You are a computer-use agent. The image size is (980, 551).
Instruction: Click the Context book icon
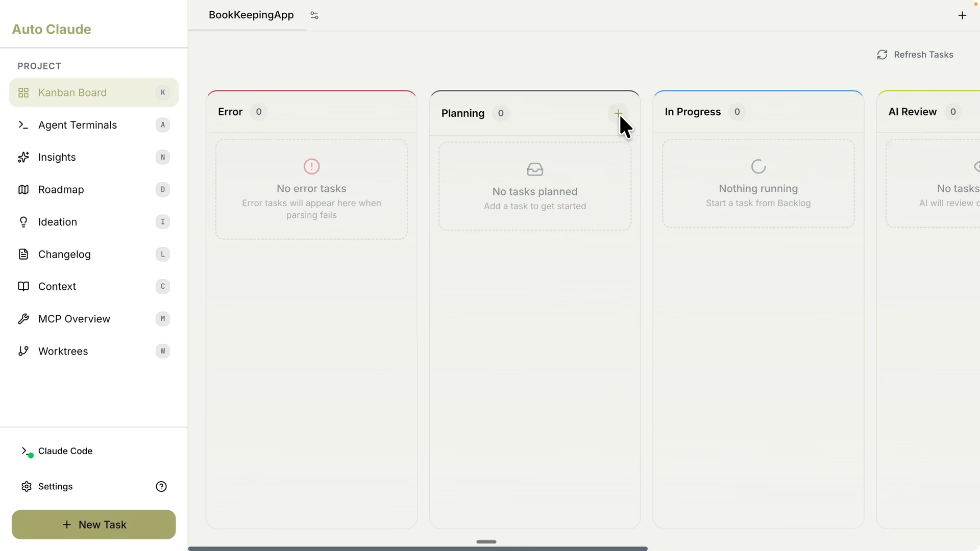[x=23, y=286]
